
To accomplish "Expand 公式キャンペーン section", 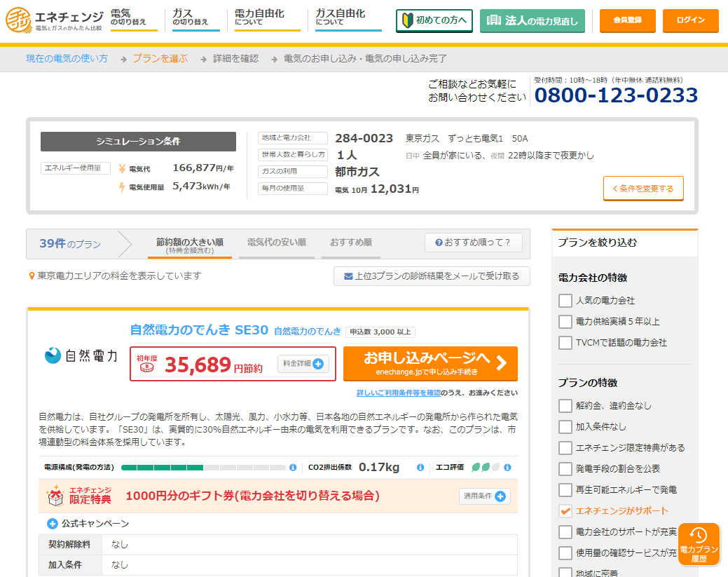I will click(x=88, y=524).
